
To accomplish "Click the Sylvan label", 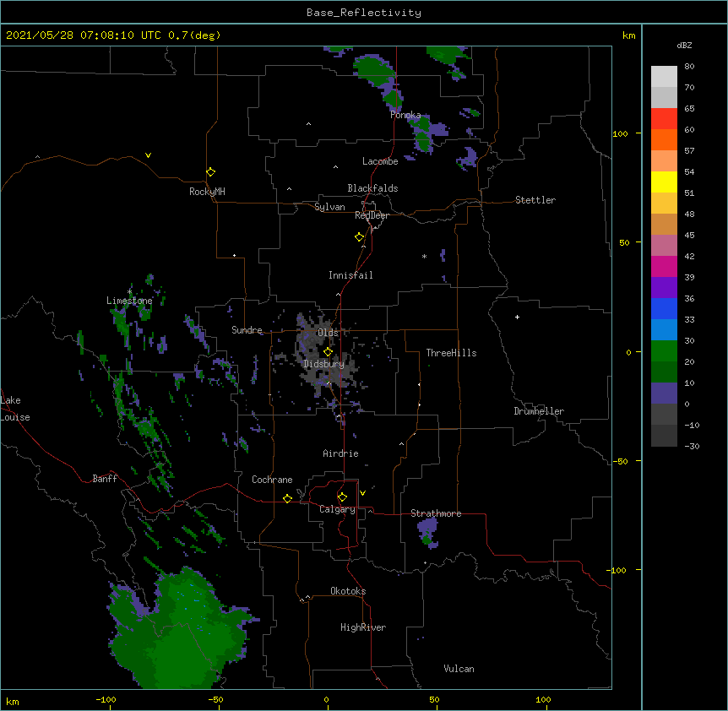I will pos(329,207).
